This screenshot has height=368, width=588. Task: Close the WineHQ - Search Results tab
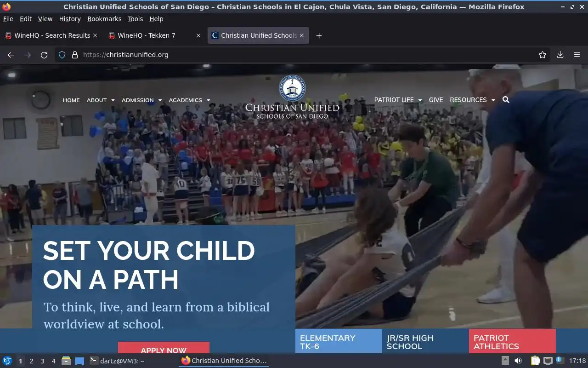[95, 35]
